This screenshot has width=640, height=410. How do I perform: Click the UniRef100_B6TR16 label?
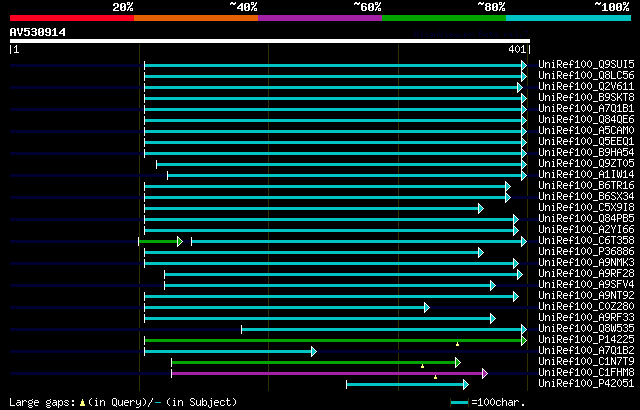tap(586, 186)
